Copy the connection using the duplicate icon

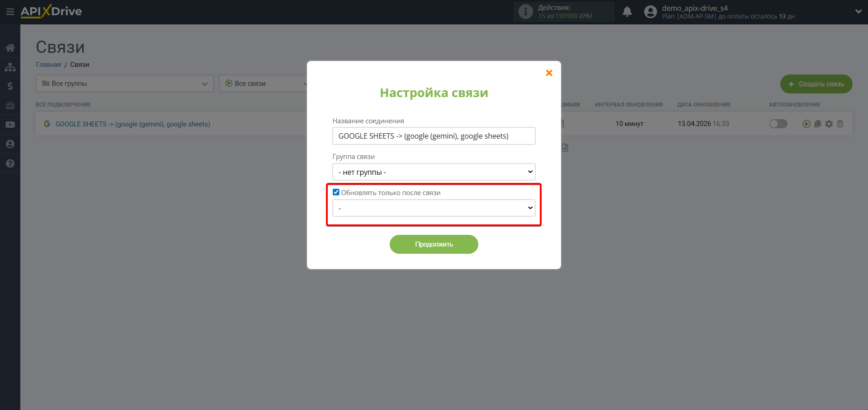[817, 124]
